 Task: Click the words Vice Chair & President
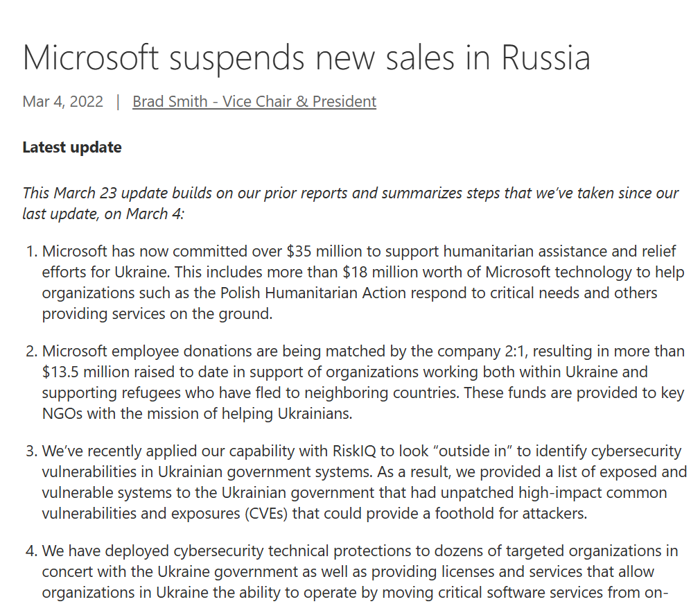click(299, 101)
